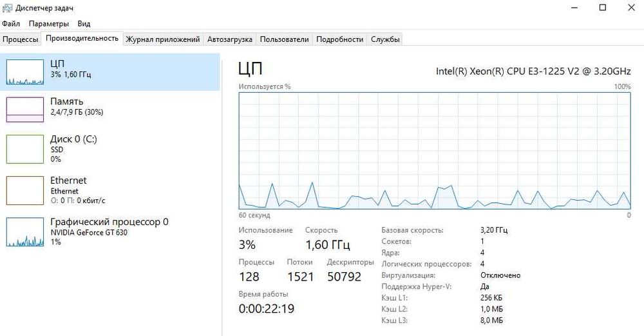The image size is (644, 336).
Task: Open the Параметры menu
Action: pos(49,23)
